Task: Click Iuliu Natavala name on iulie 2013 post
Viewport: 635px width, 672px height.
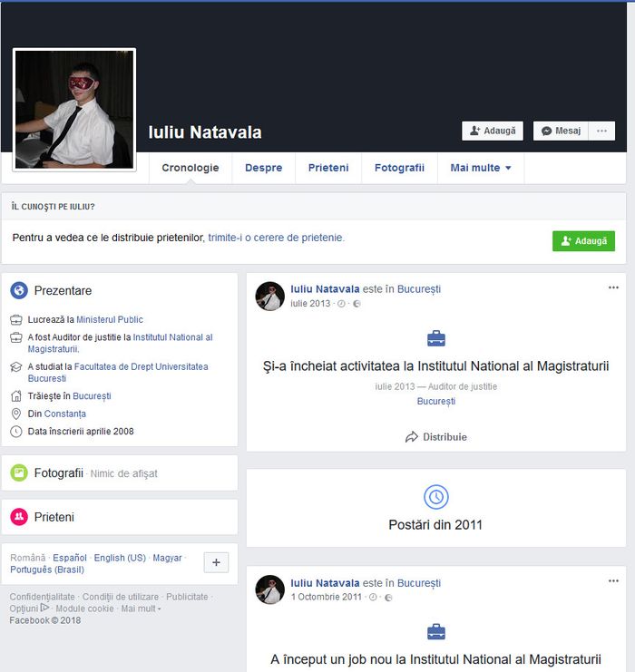Action: point(325,289)
